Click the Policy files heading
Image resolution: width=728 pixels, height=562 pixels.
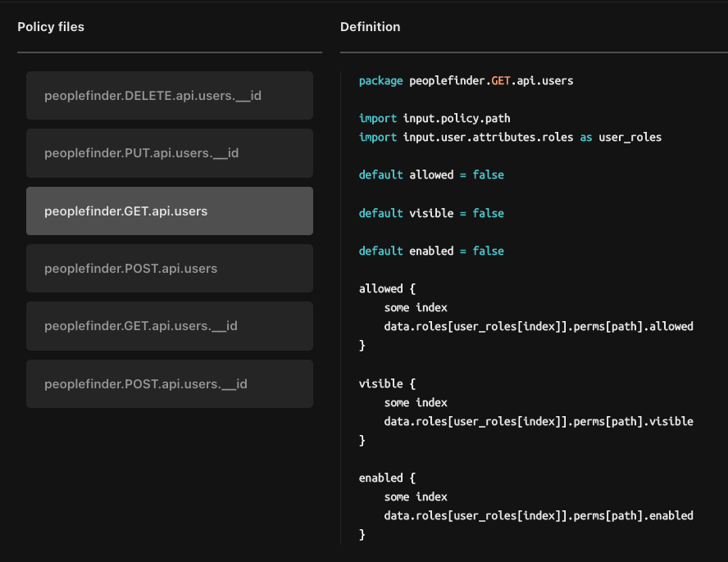[51, 27]
